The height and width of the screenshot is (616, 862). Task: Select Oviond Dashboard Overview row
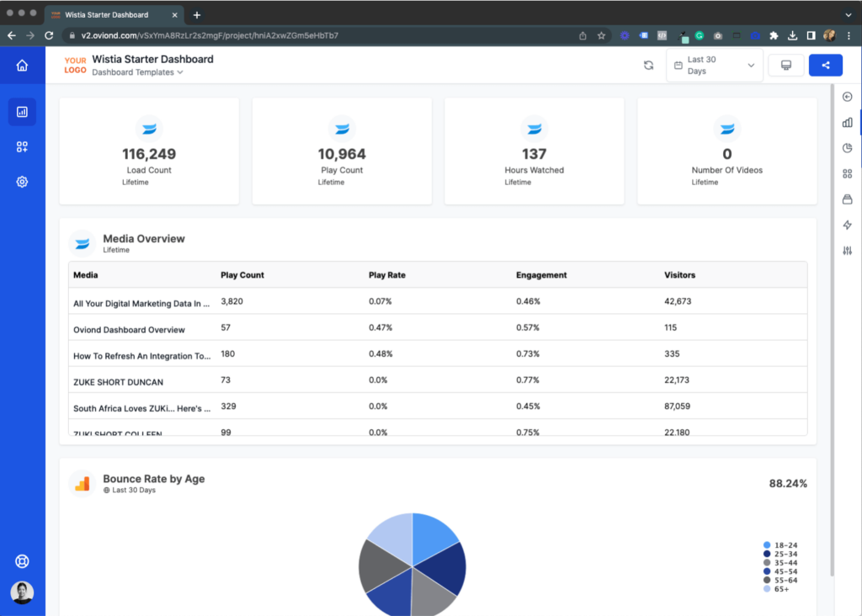tap(438, 327)
